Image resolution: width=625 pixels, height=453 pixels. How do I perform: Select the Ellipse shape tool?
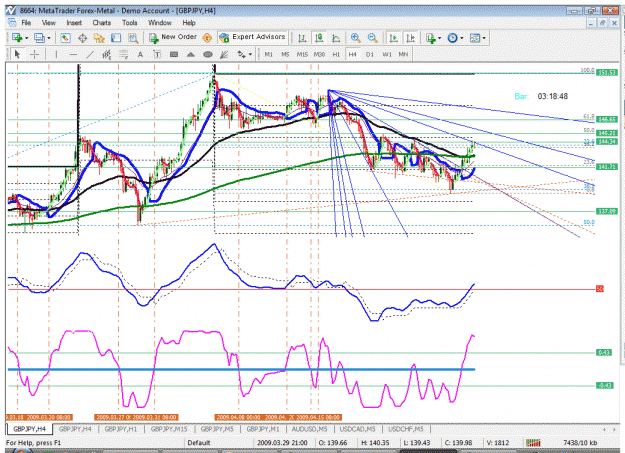point(208,54)
